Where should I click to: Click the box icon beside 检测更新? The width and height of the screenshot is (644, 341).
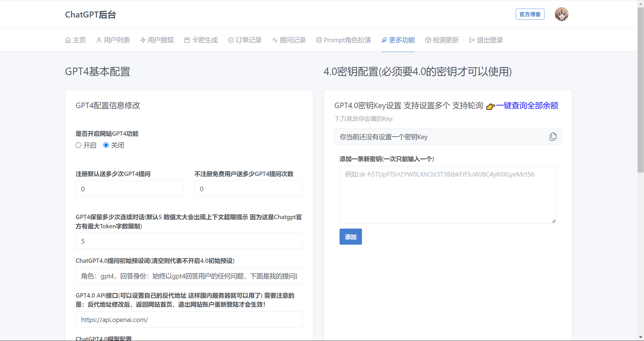tap(428, 40)
